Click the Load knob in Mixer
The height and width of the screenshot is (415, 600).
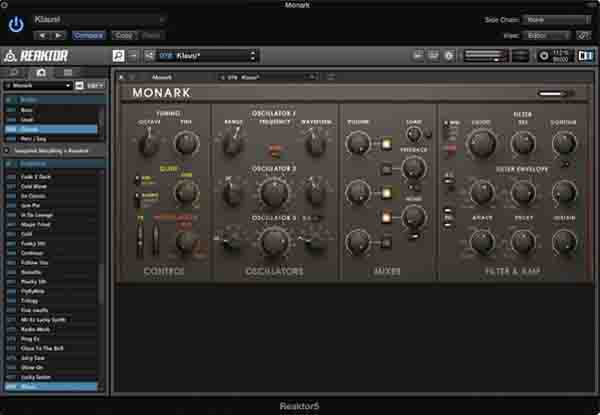pyautogui.click(x=413, y=134)
